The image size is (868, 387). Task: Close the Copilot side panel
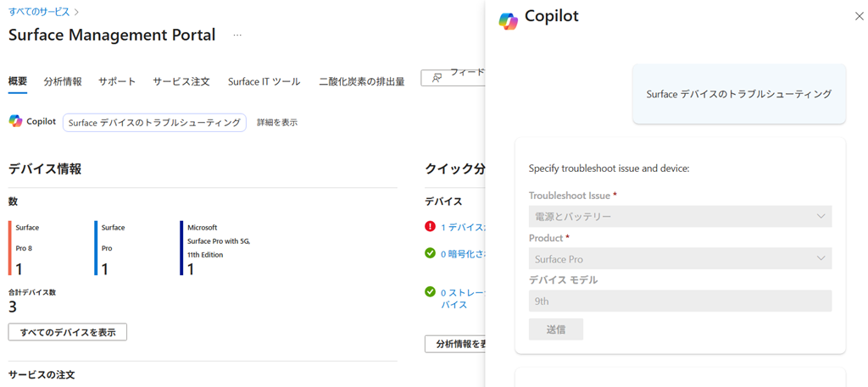pos(860,17)
